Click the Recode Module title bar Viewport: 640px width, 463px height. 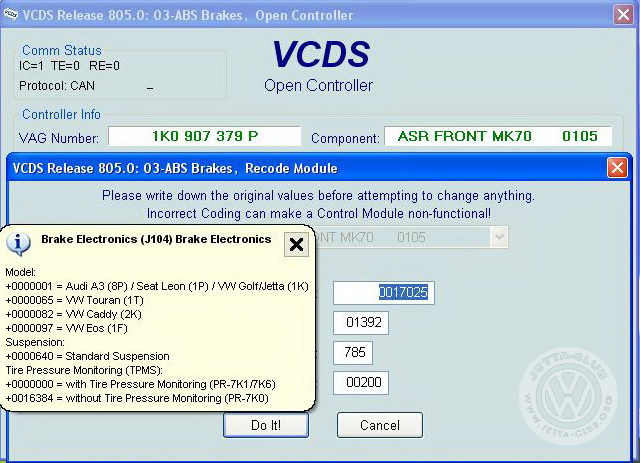pyautogui.click(x=306, y=168)
